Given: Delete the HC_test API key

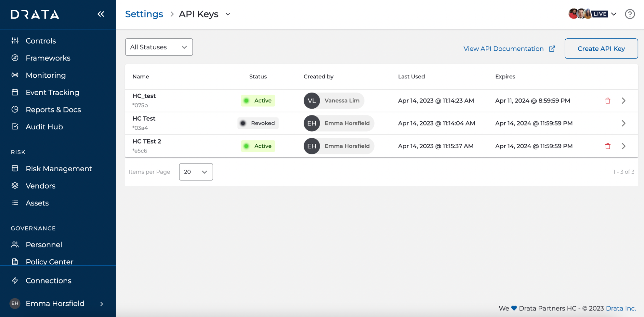Looking at the screenshot, I should tap(608, 101).
